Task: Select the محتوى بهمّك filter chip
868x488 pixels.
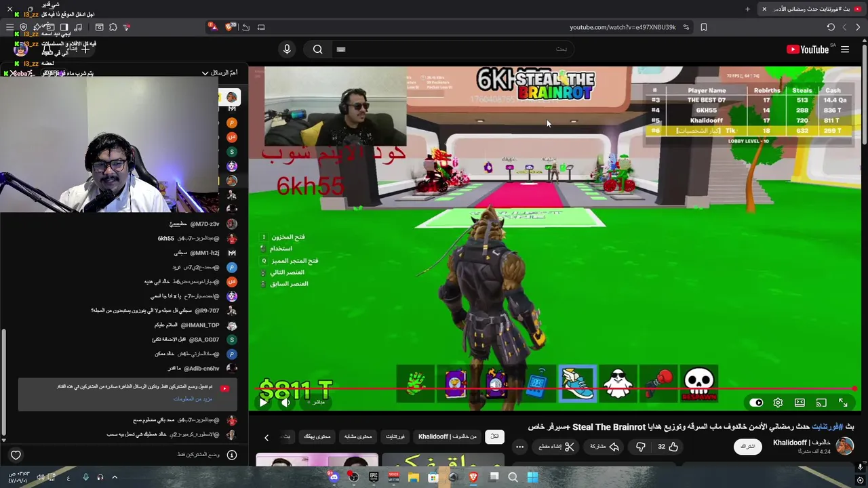Action: coord(317,436)
